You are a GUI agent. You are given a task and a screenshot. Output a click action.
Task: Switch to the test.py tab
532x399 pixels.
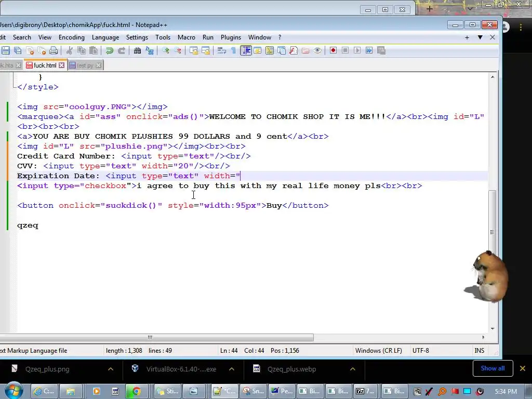pyautogui.click(x=85, y=65)
